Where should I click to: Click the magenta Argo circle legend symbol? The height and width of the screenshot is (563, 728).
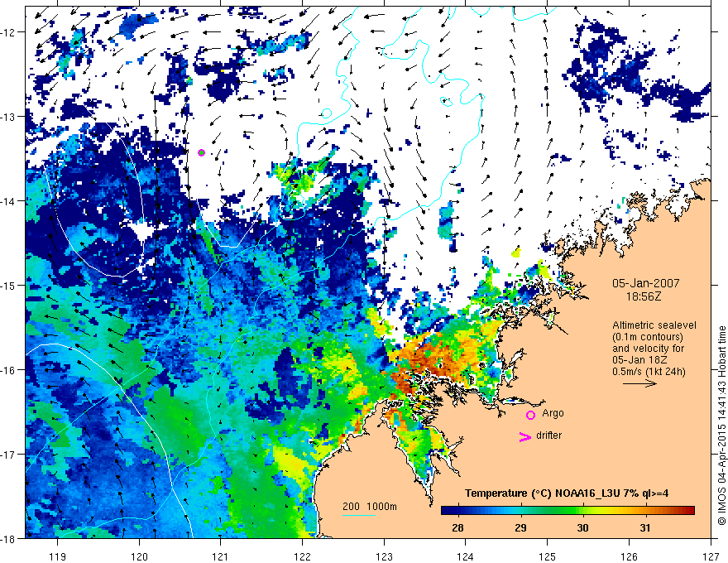pyautogui.click(x=530, y=415)
